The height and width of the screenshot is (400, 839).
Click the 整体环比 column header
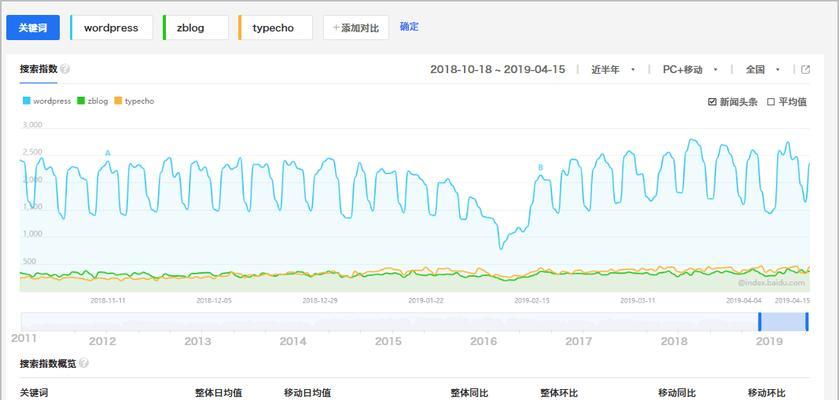coord(559,393)
